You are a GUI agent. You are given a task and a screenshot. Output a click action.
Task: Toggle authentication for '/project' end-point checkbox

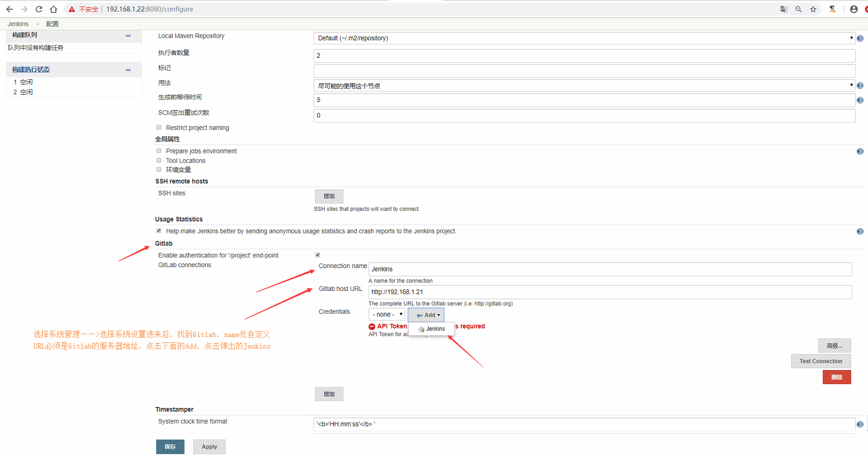(x=318, y=255)
